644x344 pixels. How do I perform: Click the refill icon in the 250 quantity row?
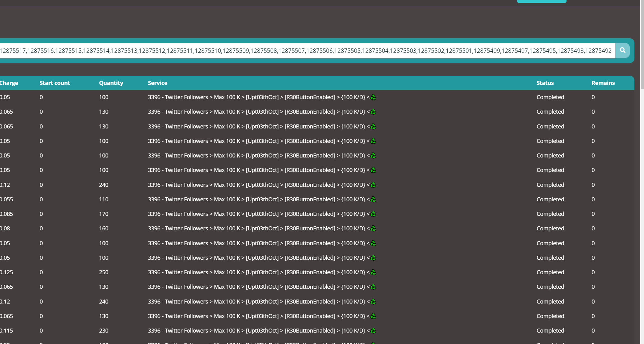click(x=373, y=272)
